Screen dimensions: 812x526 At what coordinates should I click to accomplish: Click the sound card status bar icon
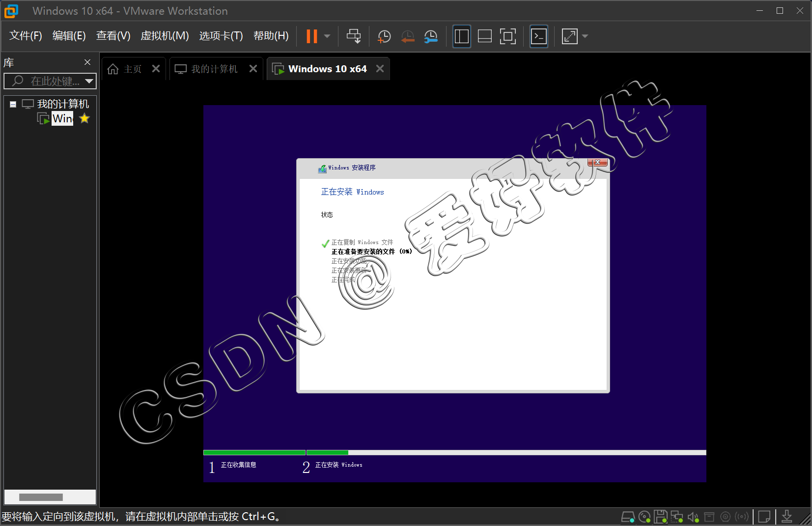click(x=693, y=517)
